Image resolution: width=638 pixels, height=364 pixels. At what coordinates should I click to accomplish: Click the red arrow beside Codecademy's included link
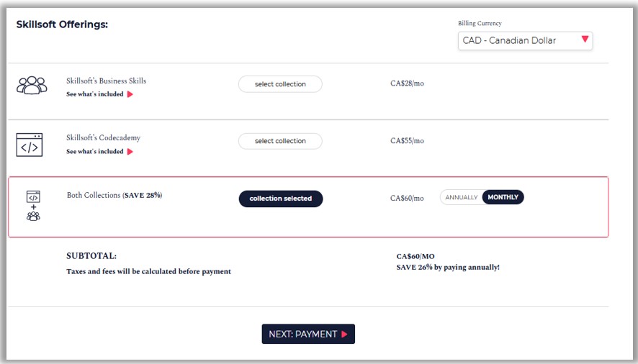[x=130, y=152]
